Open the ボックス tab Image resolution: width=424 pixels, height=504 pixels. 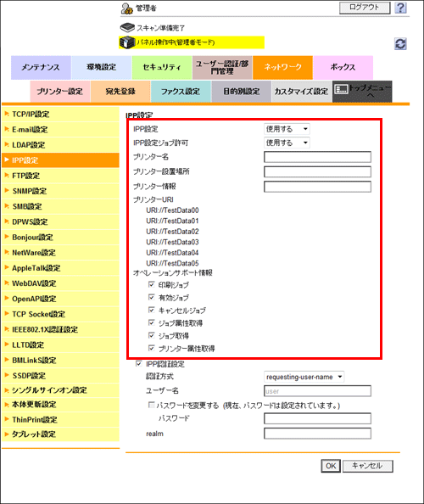[343, 68]
